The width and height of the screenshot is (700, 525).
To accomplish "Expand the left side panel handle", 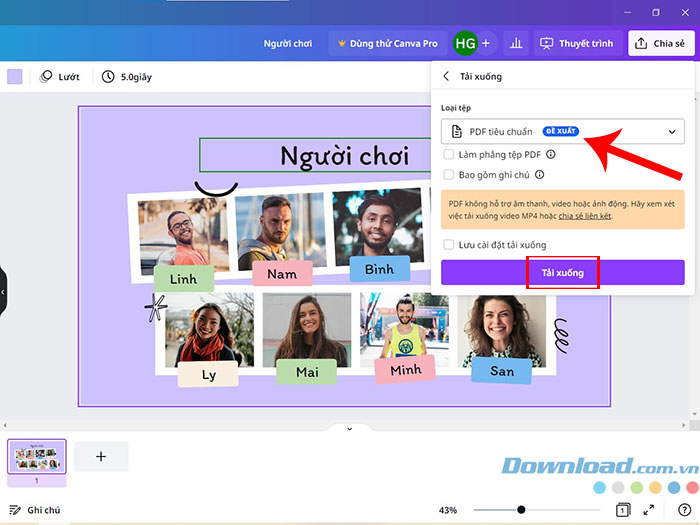I will click(x=3, y=291).
